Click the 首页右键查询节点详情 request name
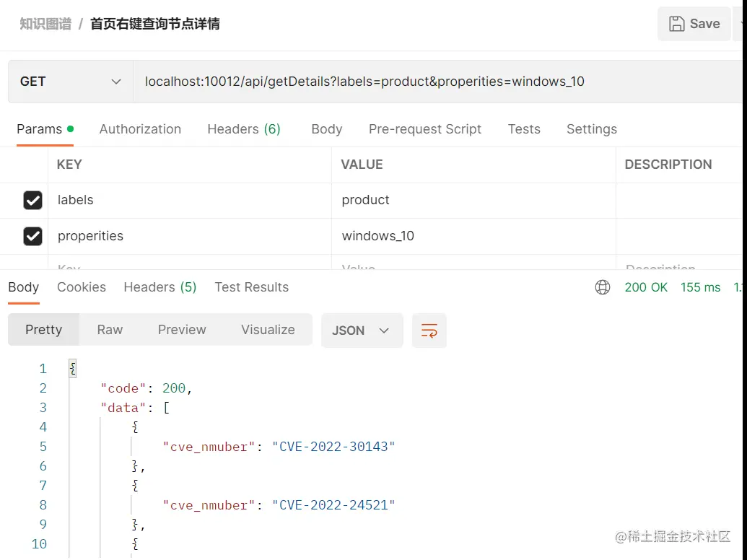The width and height of the screenshot is (747, 560). click(155, 24)
